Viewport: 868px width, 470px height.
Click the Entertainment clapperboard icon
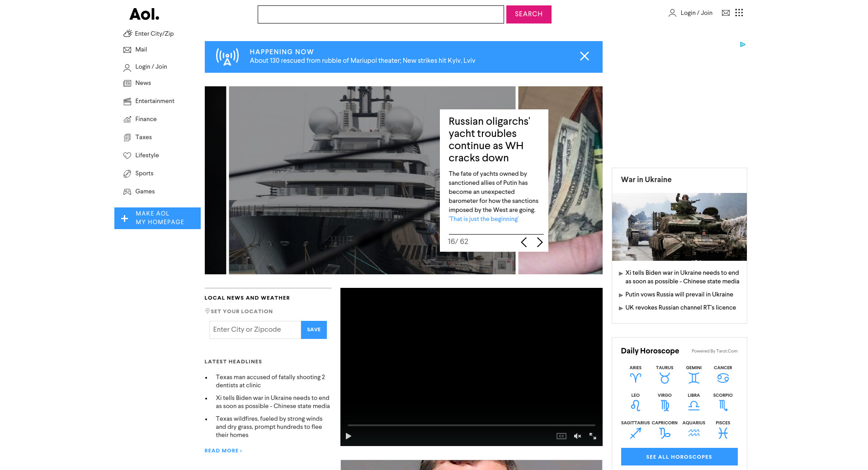click(x=127, y=101)
